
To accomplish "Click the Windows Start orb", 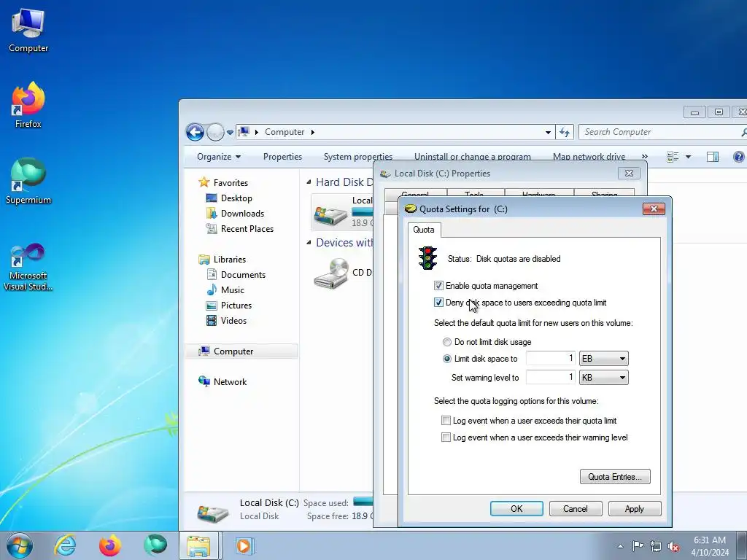I will point(20,545).
